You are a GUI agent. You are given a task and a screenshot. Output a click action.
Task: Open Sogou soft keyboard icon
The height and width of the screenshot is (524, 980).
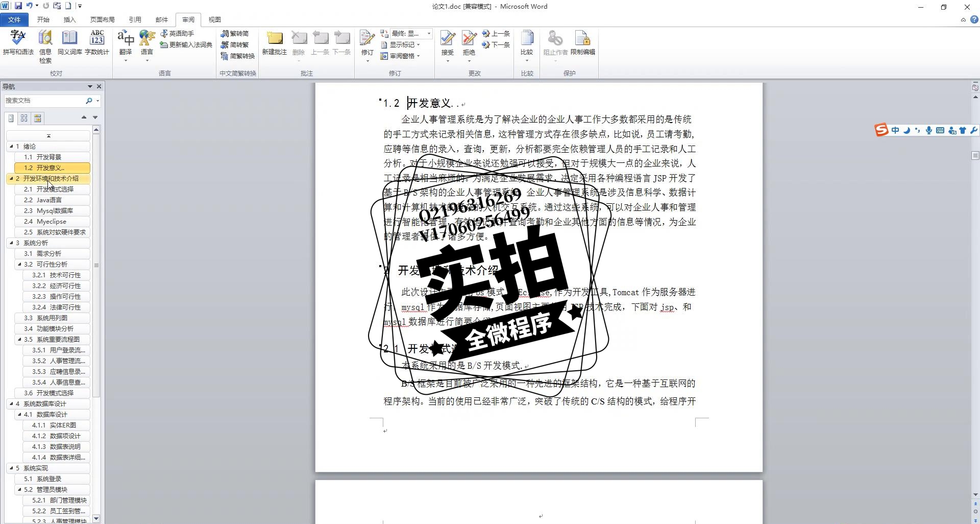click(940, 130)
